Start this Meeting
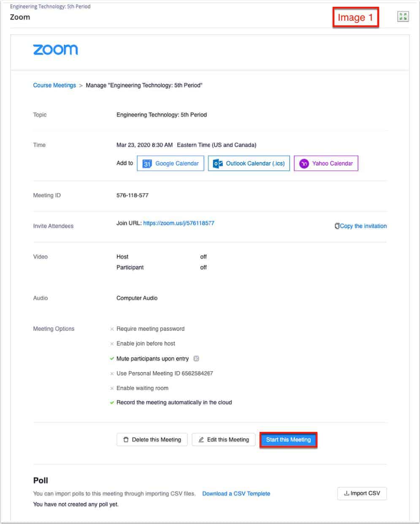Viewport: 420px width, 524px height. [x=288, y=439]
